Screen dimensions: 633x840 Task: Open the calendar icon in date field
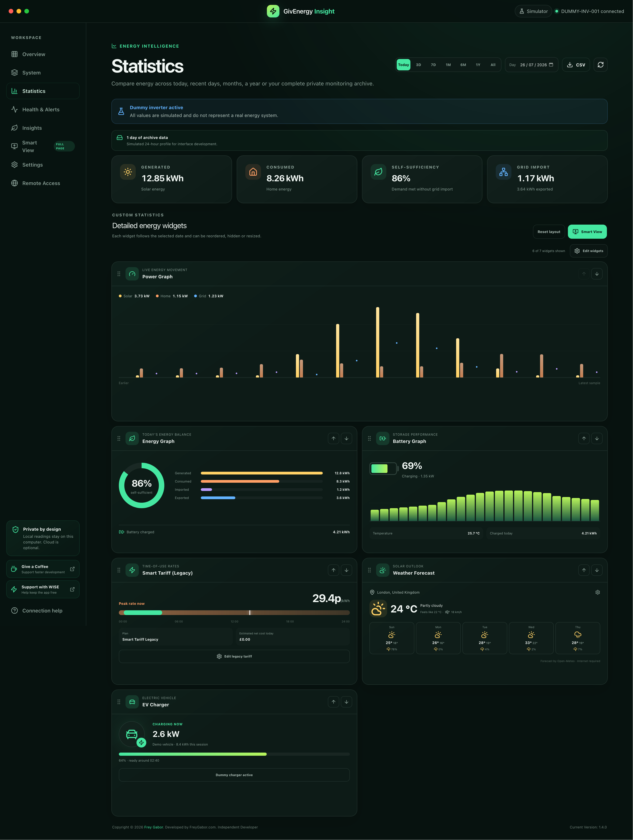click(x=551, y=64)
